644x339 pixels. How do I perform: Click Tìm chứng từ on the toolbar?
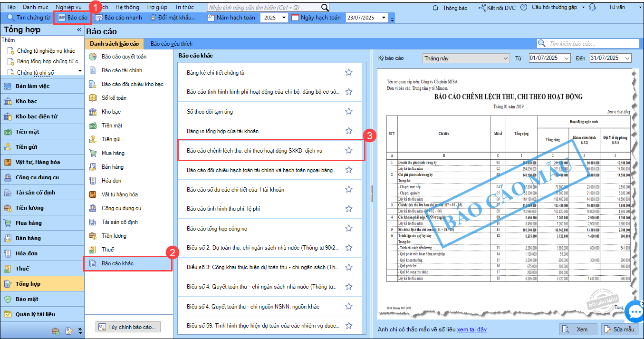click(x=29, y=18)
